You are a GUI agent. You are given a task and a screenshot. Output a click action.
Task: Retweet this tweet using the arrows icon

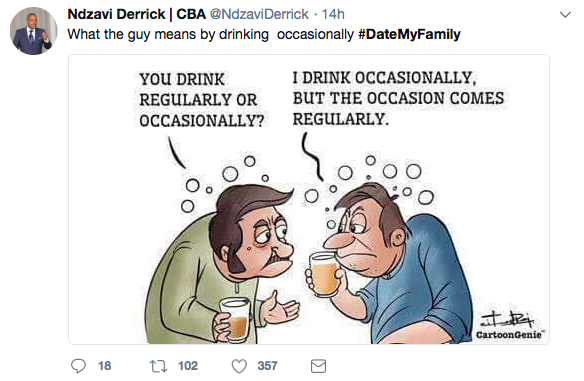(158, 366)
